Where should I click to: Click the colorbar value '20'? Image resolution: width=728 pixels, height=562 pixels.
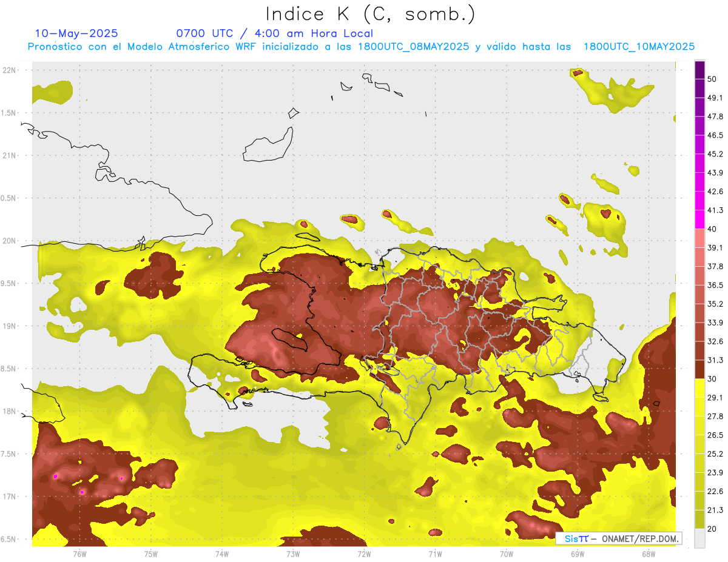point(712,529)
